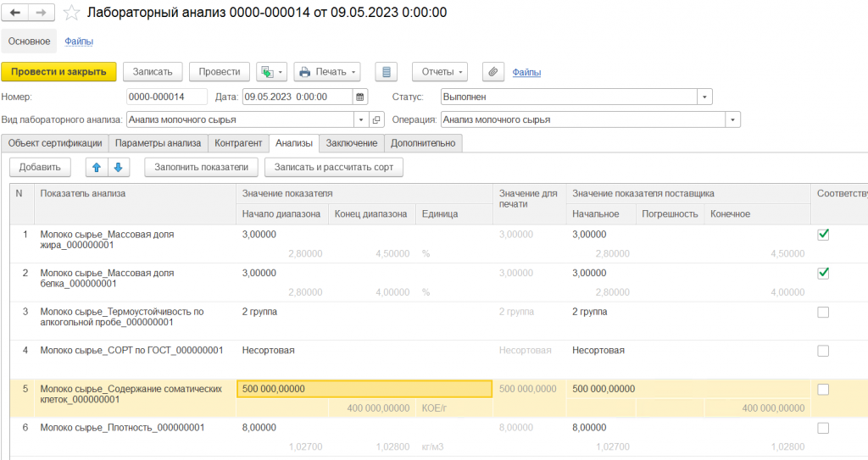This screenshot has height=460, width=868.
Task: Open the create-based-on icon dropdown
Action: 272,72
